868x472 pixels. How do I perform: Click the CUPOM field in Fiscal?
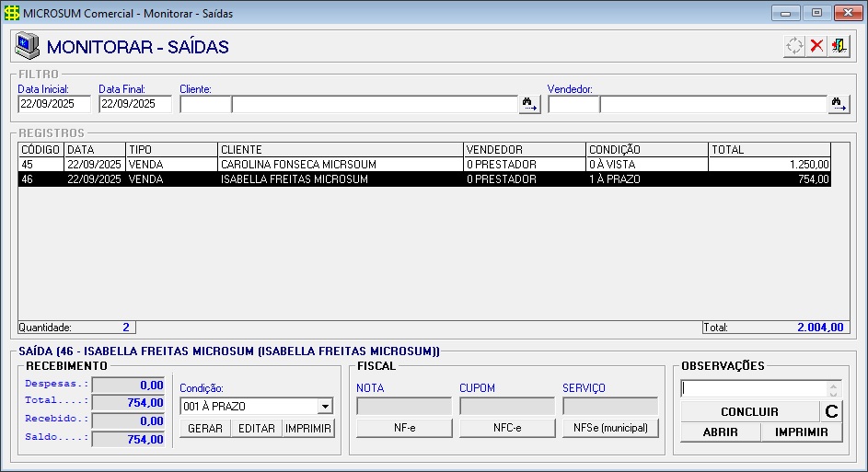tap(507, 406)
